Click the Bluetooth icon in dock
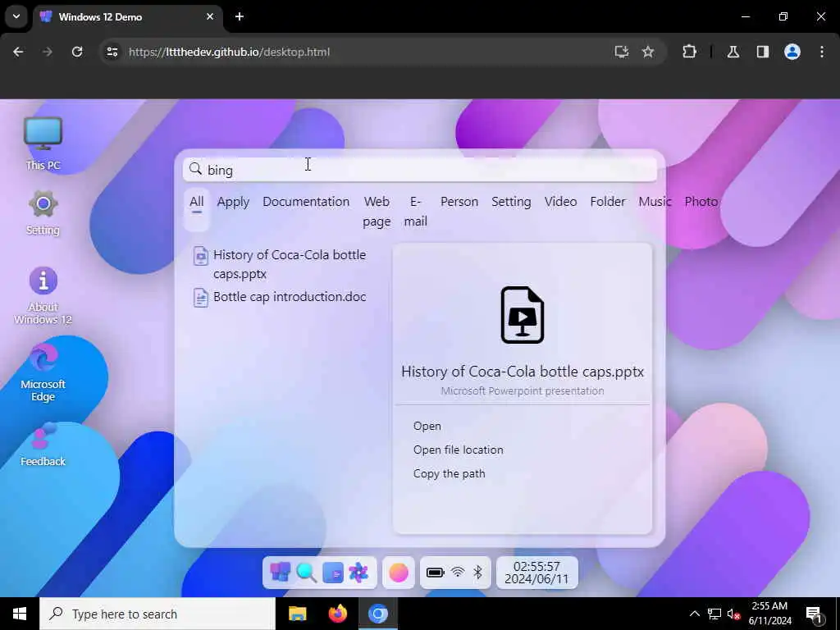Screen dimensions: 840x630 click(478, 572)
